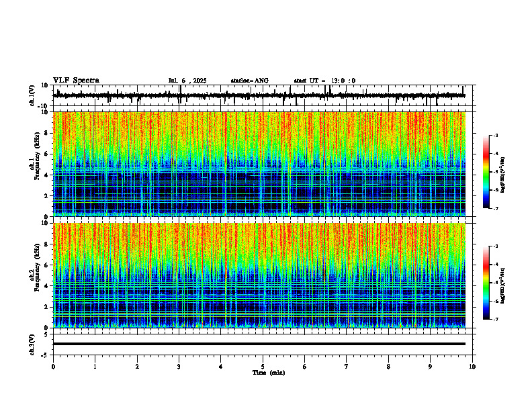The width and height of the screenshot is (532, 411).
Task: Click time-axis tick label "1"
Action: point(95,367)
